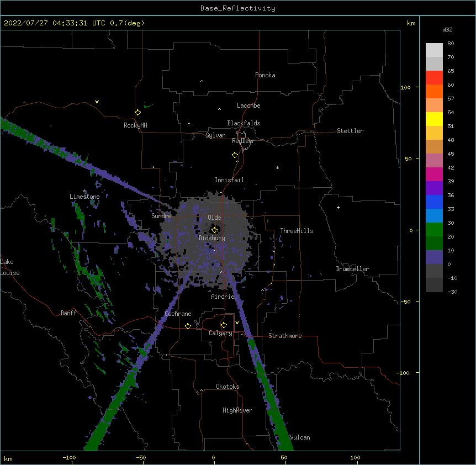Click the Stettler city label
This screenshot has width=476, height=465.
click(x=350, y=131)
